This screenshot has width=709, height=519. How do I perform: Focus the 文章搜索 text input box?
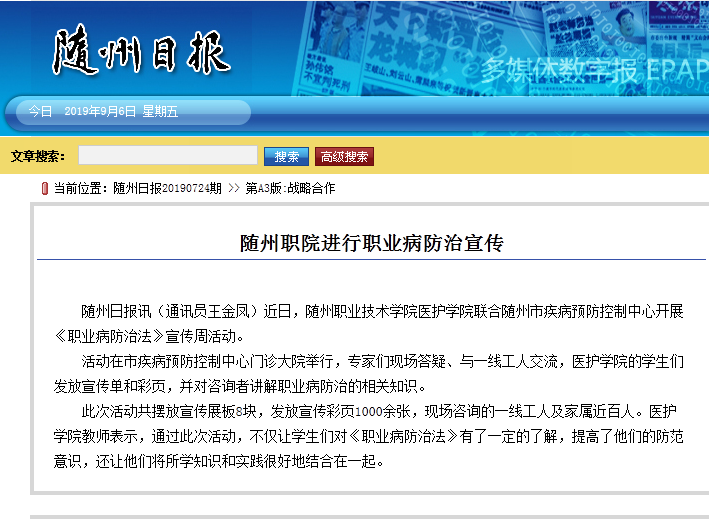(x=167, y=156)
